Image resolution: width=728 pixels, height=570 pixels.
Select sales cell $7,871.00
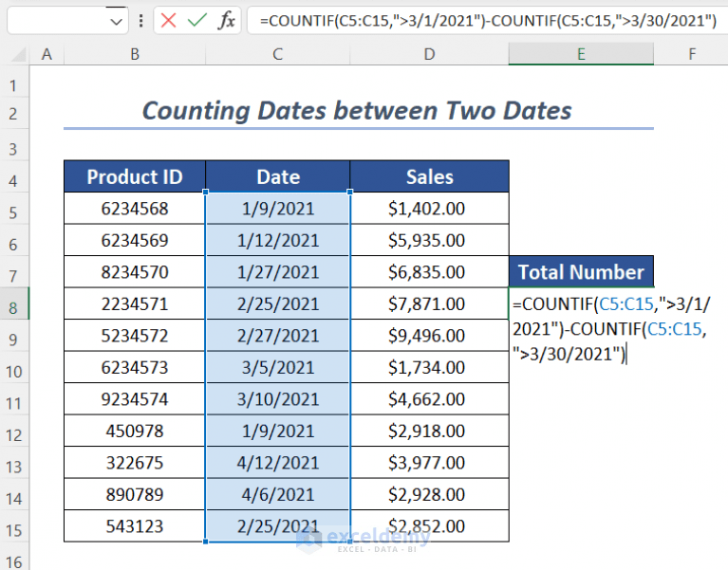point(429,303)
